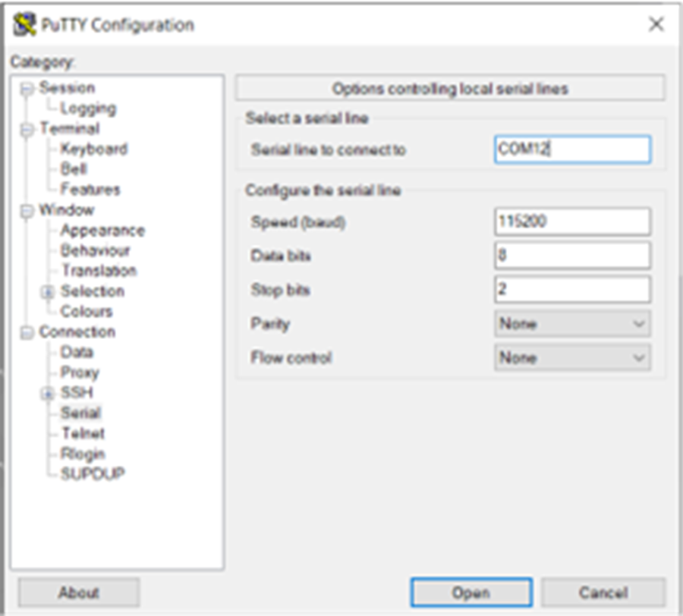Open the Rlogin category
Image resolution: width=683 pixels, height=616 pixels.
point(83,454)
